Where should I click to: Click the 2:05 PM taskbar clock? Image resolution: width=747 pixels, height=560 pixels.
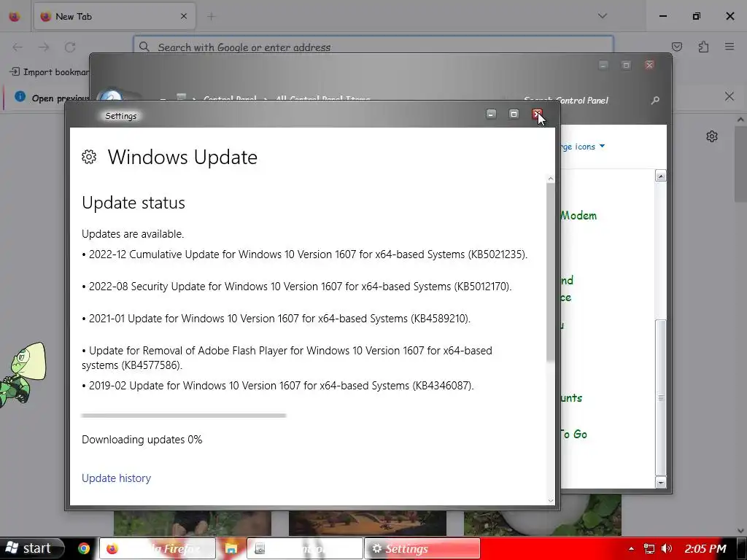705,548
